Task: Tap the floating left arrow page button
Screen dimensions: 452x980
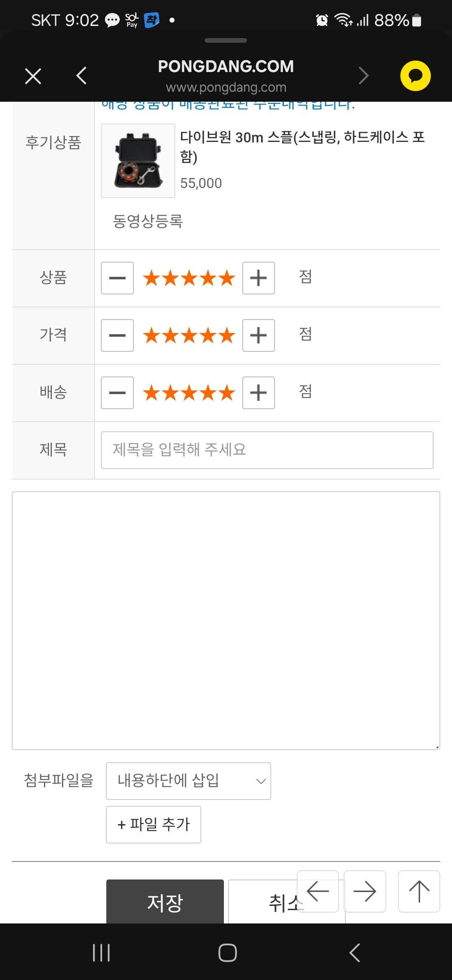Action: point(318,891)
